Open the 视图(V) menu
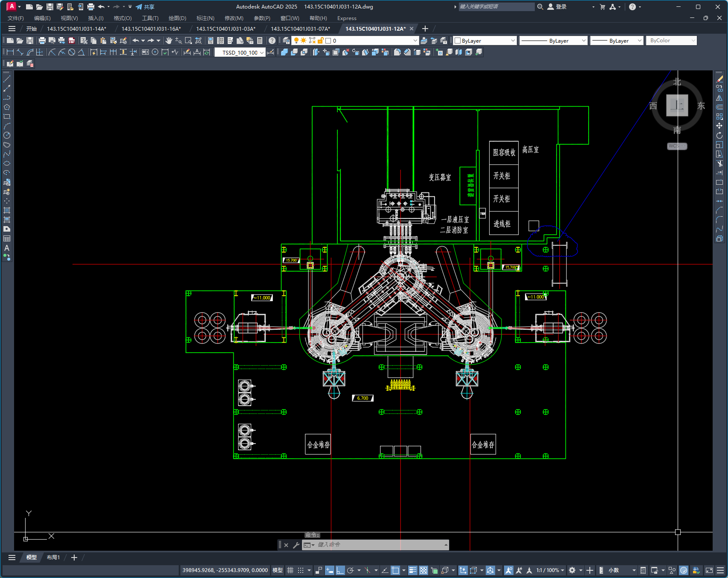This screenshot has width=728, height=578. click(69, 18)
